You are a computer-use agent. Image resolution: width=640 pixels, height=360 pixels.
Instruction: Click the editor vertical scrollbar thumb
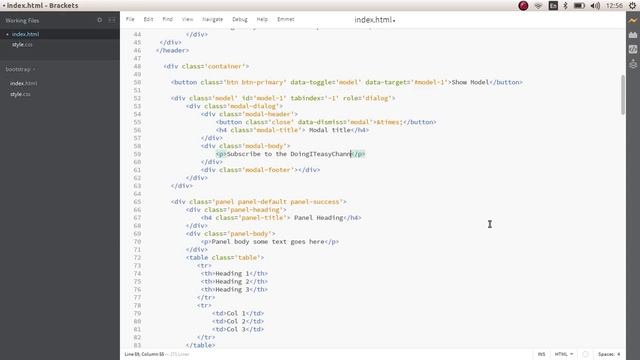pos(622,95)
